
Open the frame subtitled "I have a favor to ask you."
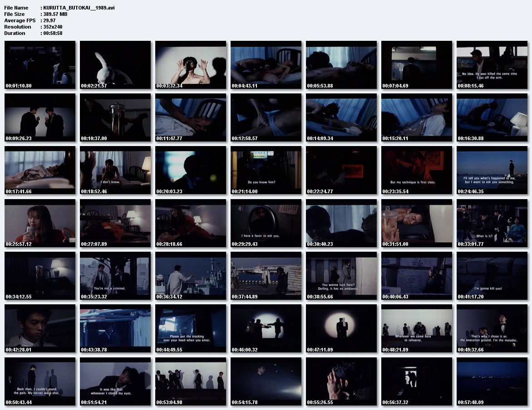(266, 223)
